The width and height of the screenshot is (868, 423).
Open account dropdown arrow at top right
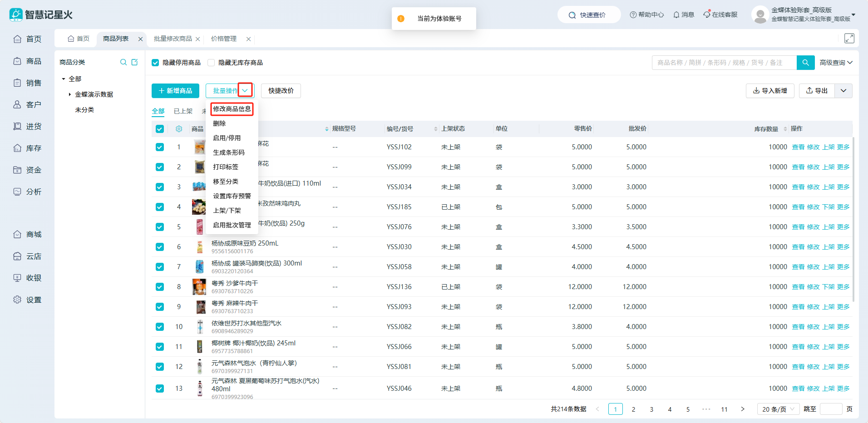click(x=853, y=15)
